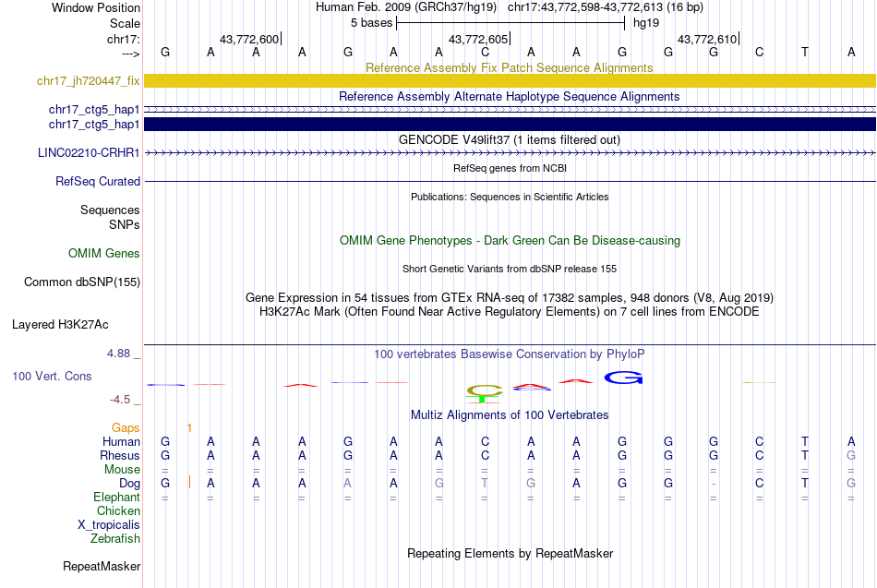Click the chr17_jh720447_fix track label

point(88,80)
